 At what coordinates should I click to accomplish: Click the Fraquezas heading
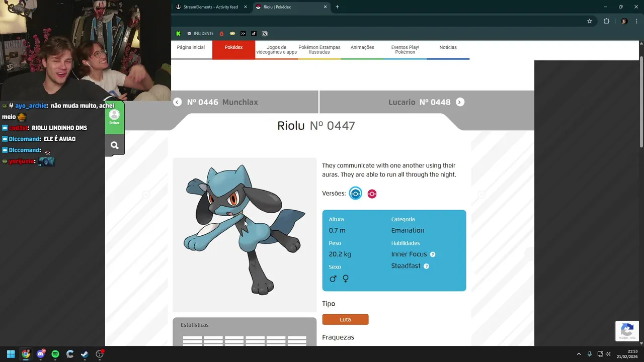[338, 337]
